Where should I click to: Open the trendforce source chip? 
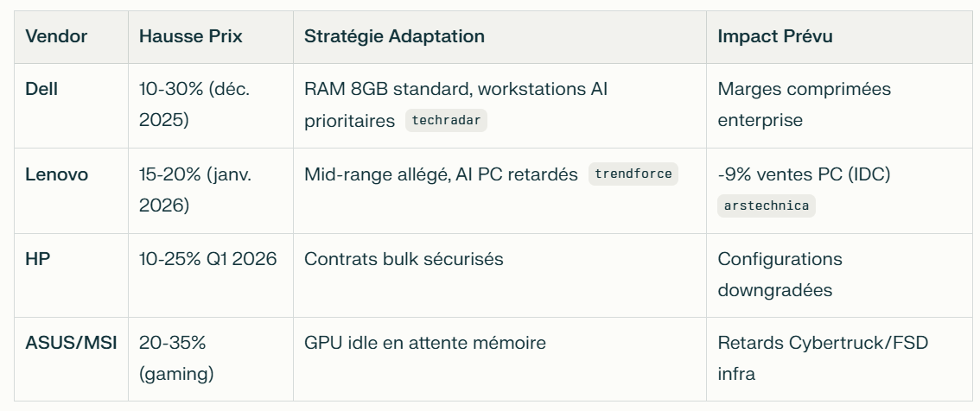(633, 174)
